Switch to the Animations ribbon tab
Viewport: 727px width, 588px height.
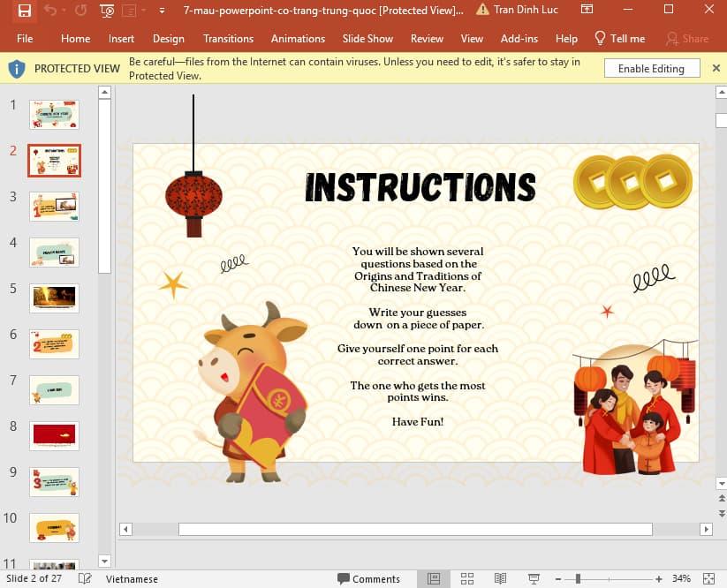click(298, 39)
